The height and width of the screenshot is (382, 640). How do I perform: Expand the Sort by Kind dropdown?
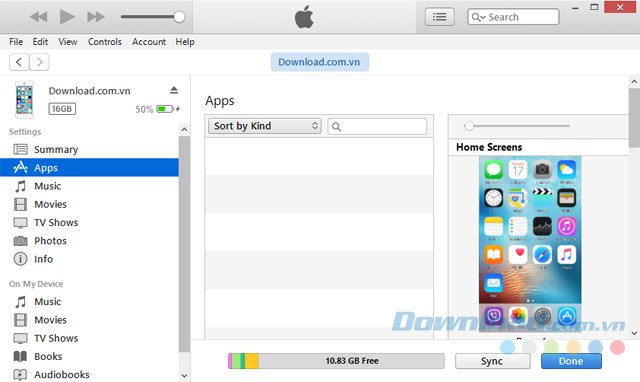click(x=264, y=126)
